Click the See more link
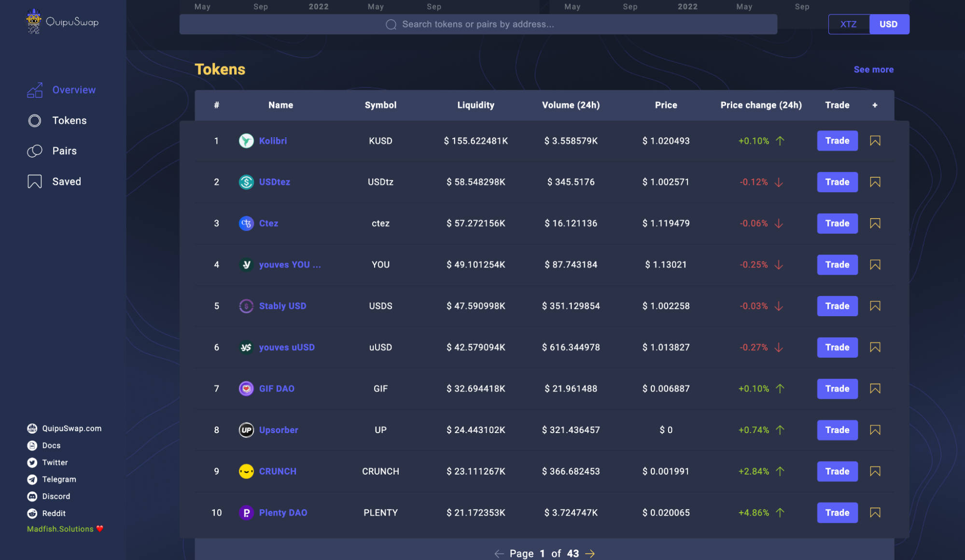The height and width of the screenshot is (560, 965). click(x=873, y=70)
